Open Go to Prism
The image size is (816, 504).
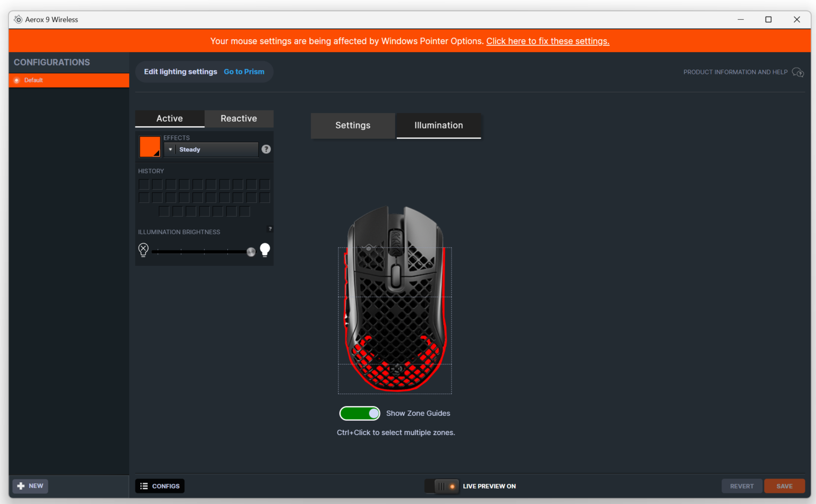(244, 71)
